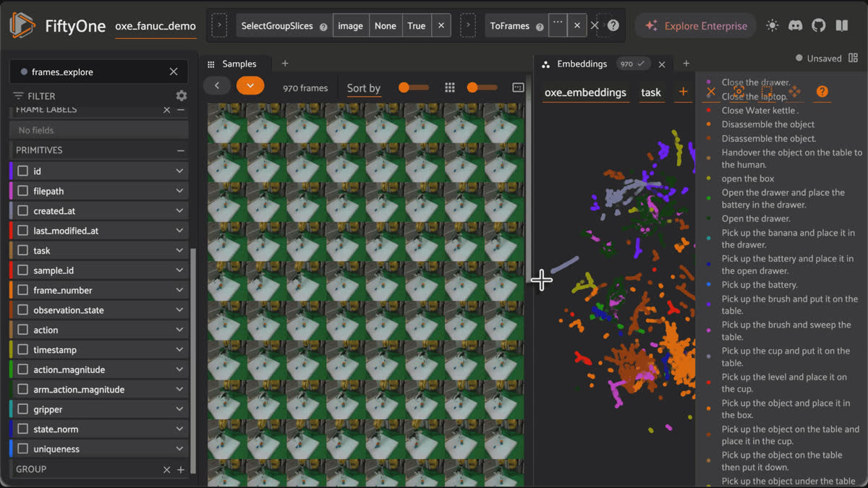Enable the task field checkbox

[x=23, y=250]
